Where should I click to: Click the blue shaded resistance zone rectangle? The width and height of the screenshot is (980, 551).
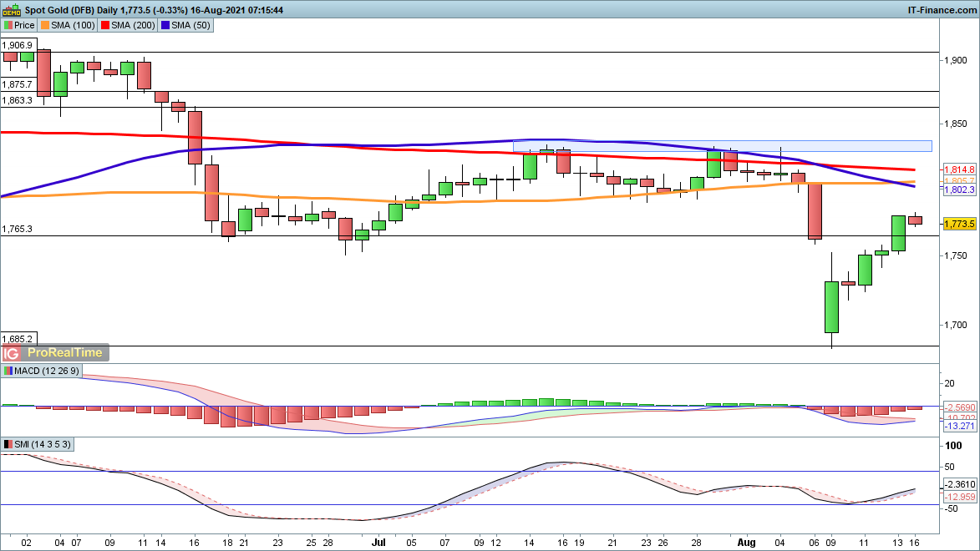pyautogui.click(x=722, y=146)
